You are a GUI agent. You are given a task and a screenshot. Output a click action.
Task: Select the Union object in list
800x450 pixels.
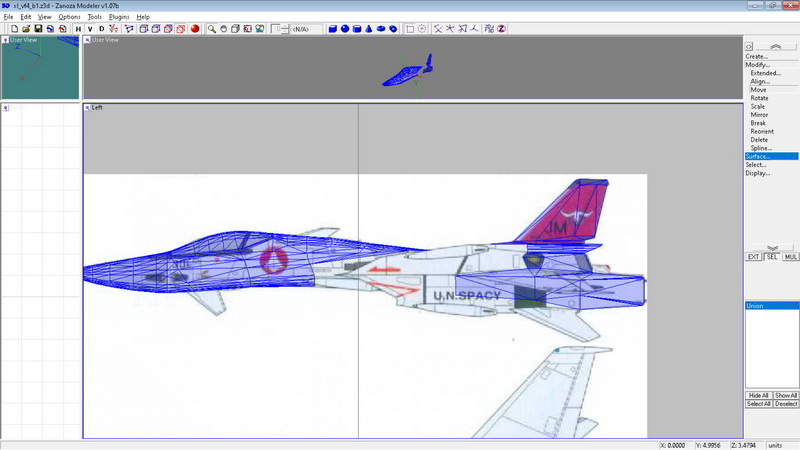click(772, 306)
